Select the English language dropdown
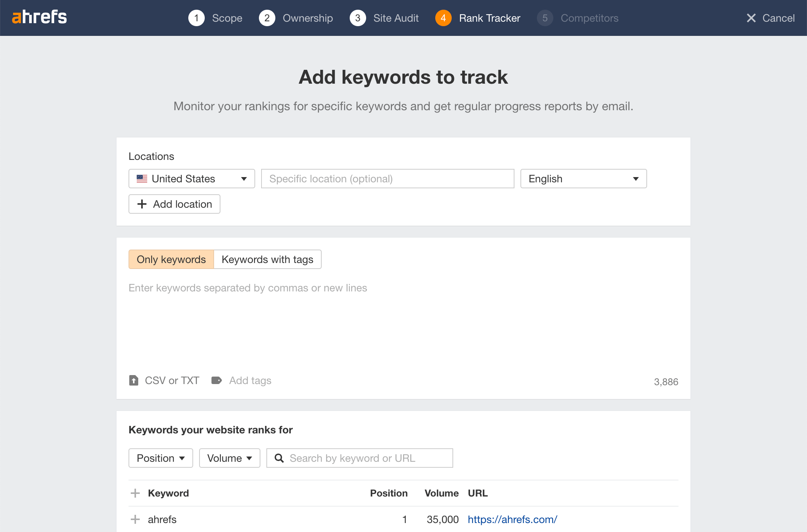Viewport: 807px width, 532px height. [x=584, y=178]
